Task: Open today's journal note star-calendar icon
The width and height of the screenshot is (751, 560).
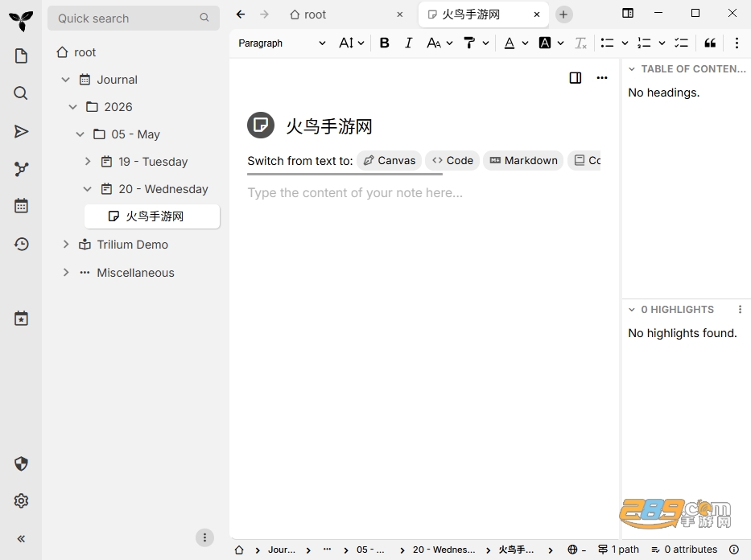Action: click(21, 319)
